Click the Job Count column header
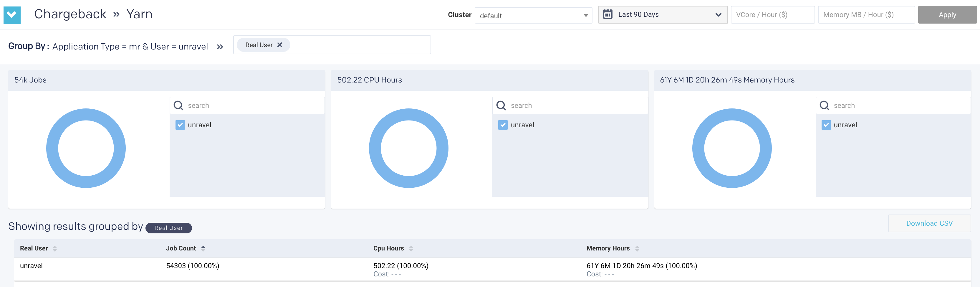 (181, 248)
